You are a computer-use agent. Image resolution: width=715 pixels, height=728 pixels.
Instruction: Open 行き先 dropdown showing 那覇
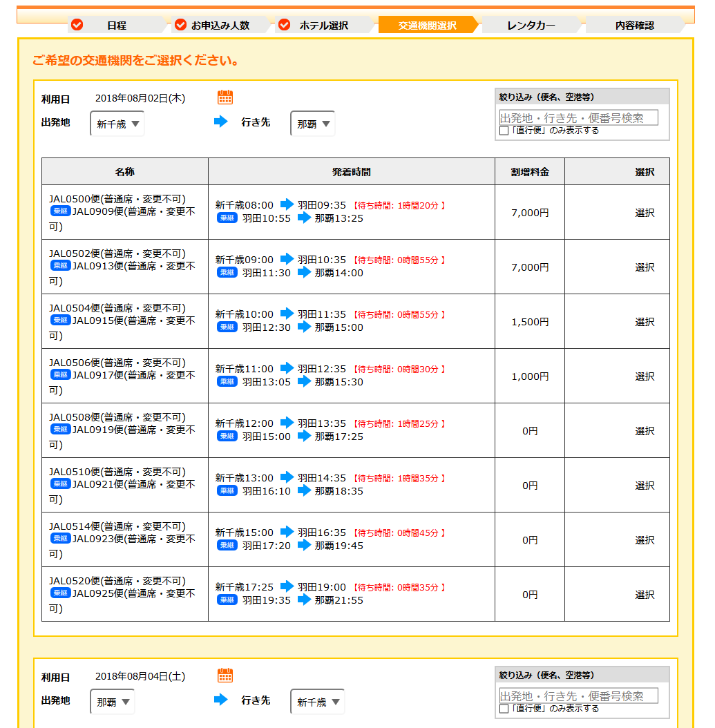click(x=312, y=124)
